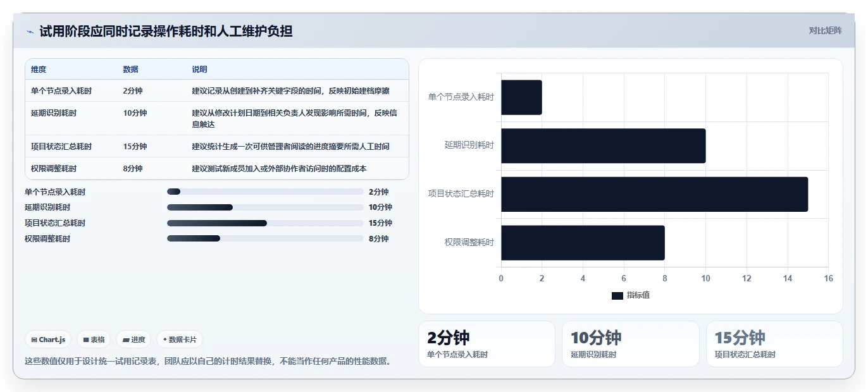
Task: Click the page title 试用阶段应同时记录操作耗时和人工维护负担
Action: (x=166, y=31)
